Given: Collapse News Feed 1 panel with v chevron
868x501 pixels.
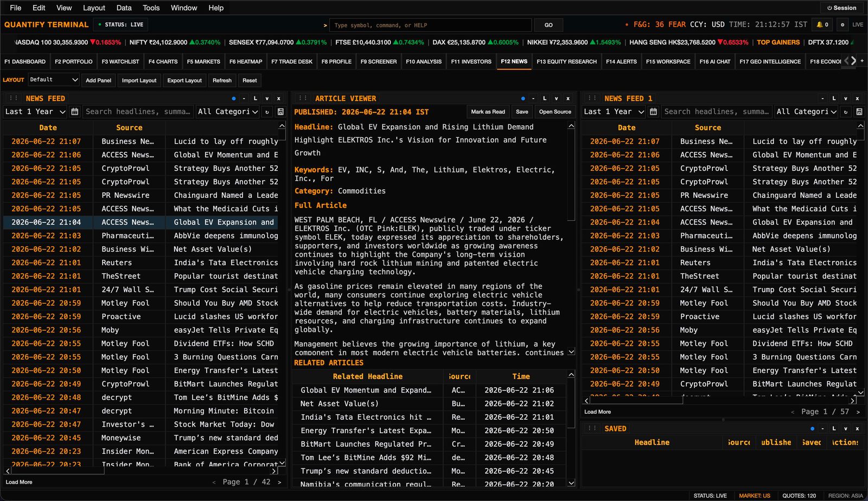Looking at the screenshot, I should coord(846,98).
